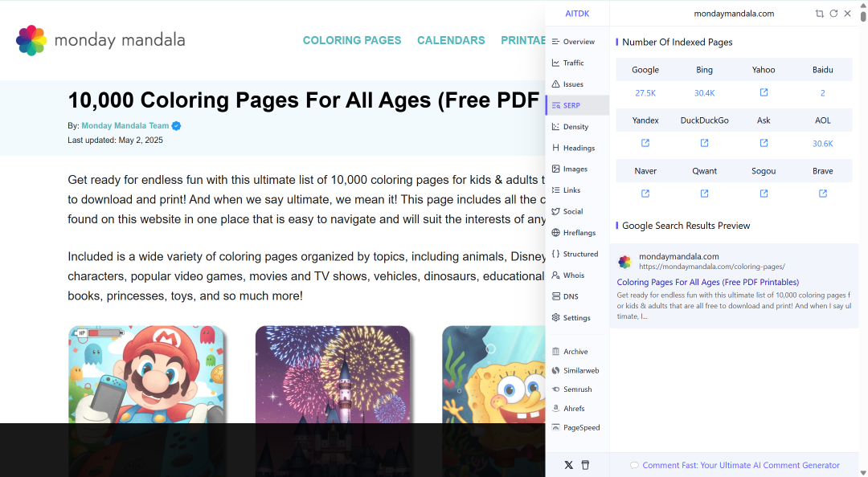Click mondaymandala favicon in search preview
The height and width of the screenshot is (477, 868).
[625, 261]
